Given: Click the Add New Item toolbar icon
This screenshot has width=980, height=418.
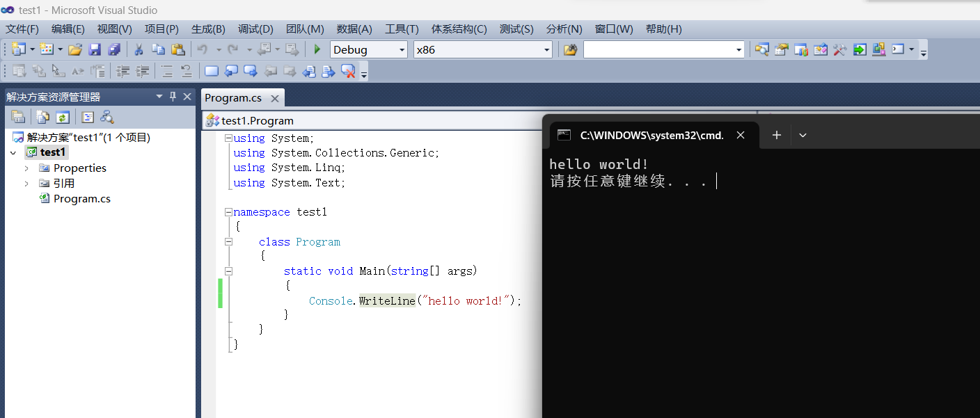Looking at the screenshot, I should point(47,49).
